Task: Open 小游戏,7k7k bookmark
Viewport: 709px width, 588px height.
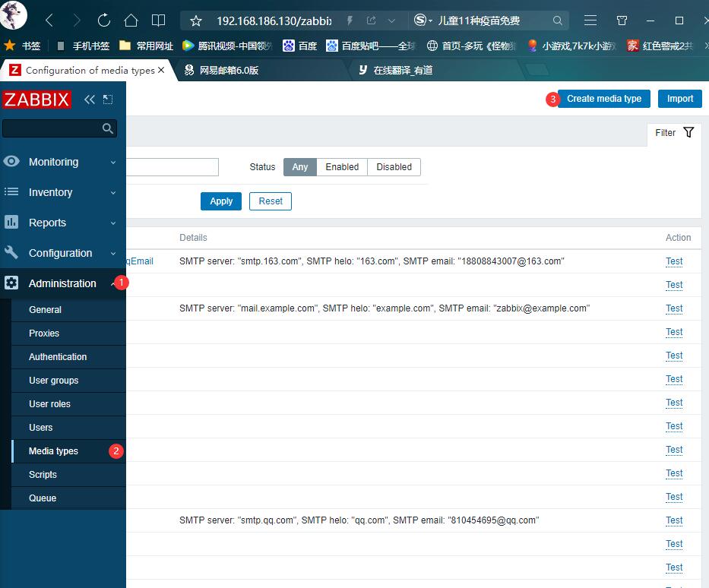Action: pos(571,46)
